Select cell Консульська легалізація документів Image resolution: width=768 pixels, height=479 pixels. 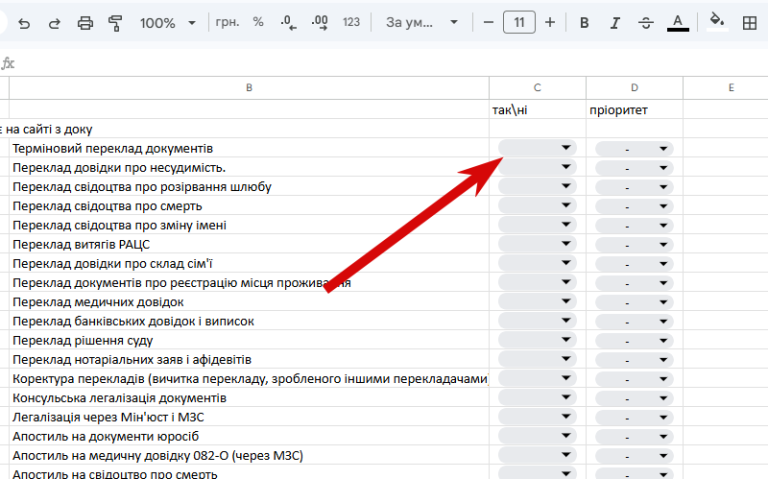tap(249, 398)
